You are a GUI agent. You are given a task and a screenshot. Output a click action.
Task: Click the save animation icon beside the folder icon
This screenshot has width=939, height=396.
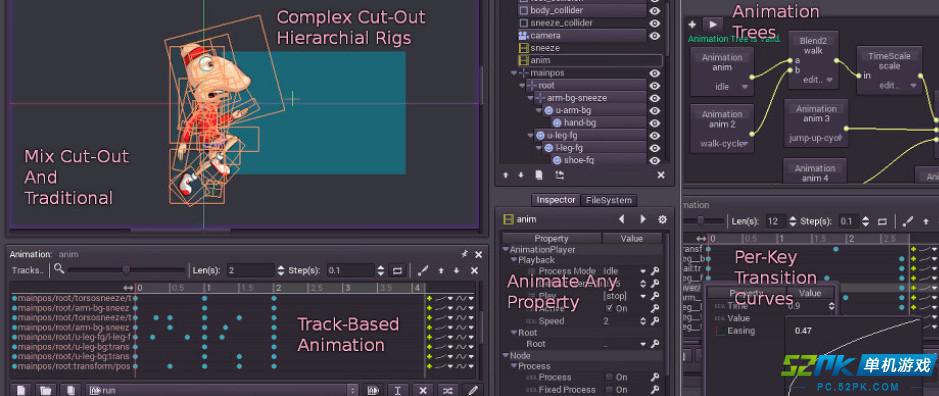point(70,390)
